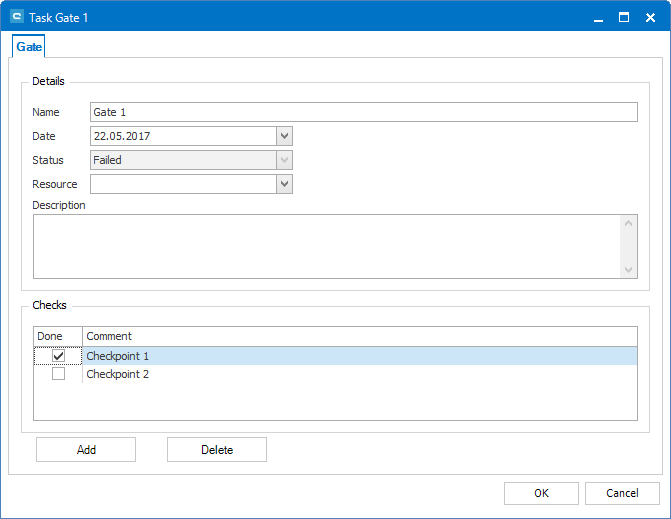This screenshot has height=519, width=671.
Task: Uncheck the Done box for Checkpoint 1
Action: click(x=58, y=356)
